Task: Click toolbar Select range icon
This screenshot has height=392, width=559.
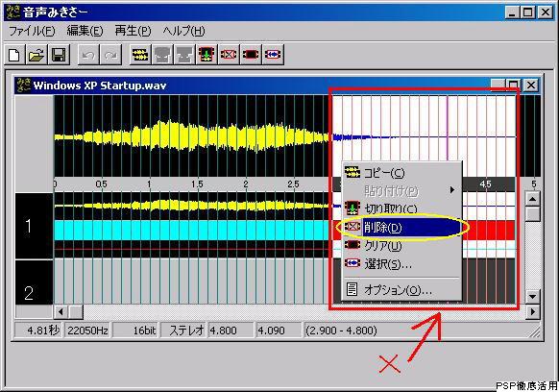Action: tap(273, 55)
